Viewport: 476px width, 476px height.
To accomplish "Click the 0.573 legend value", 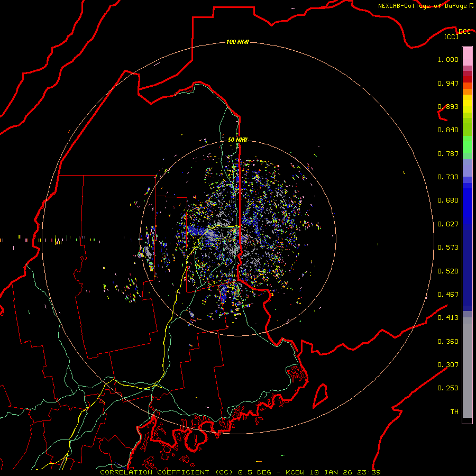I will [448, 248].
